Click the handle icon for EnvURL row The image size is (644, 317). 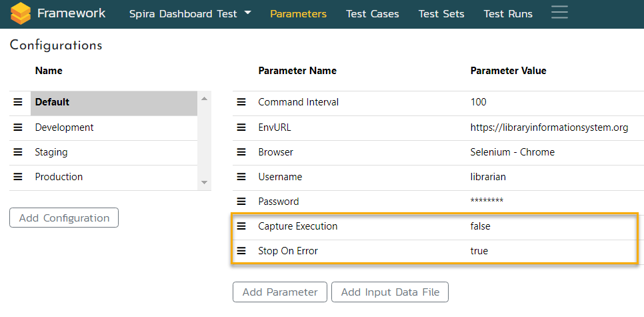[x=241, y=127]
